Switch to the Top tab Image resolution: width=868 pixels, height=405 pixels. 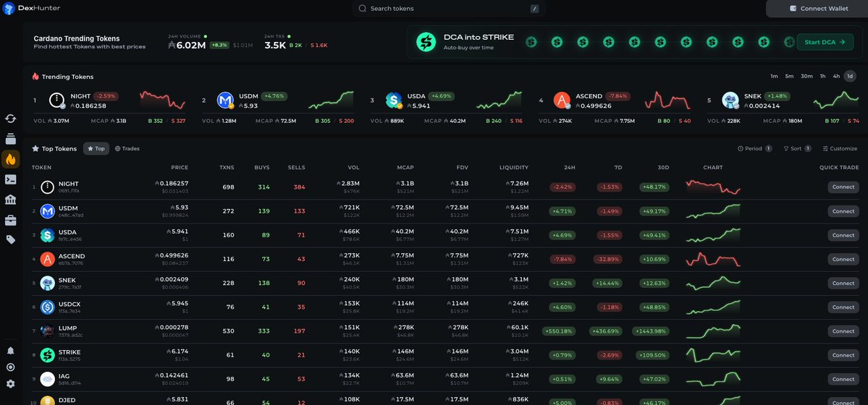coord(96,148)
